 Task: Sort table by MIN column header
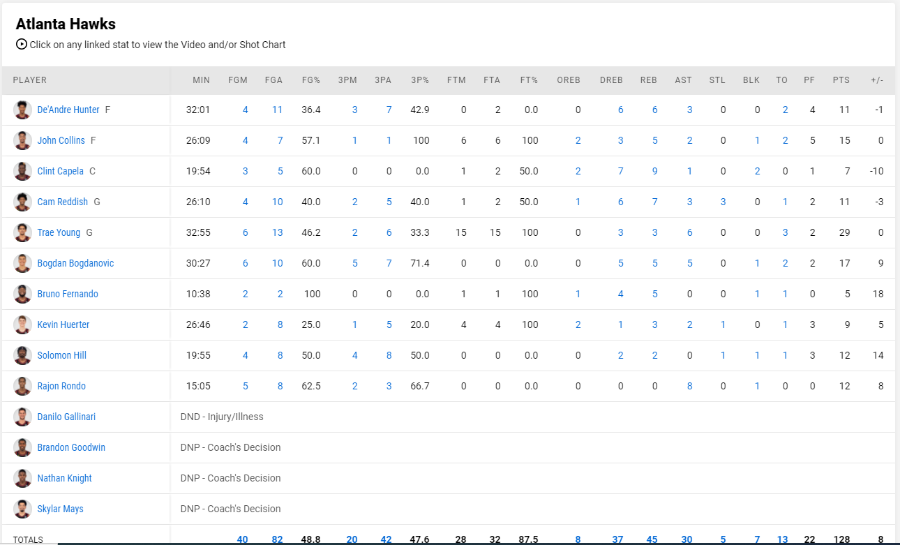[201, 80]
